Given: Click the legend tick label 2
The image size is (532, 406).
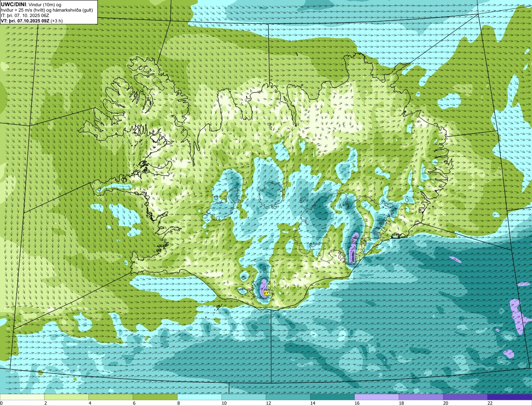Looking at the screenshot, I should coord(45,403).
